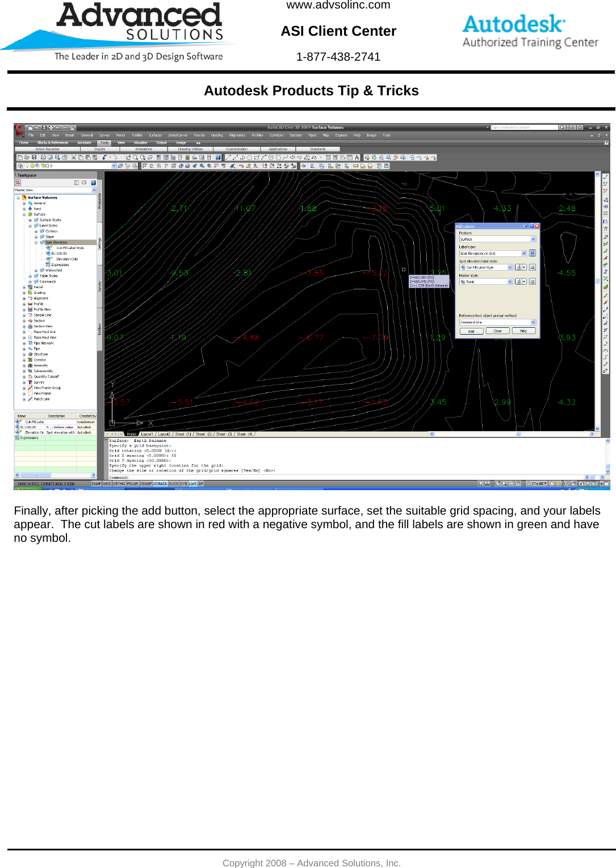Toggle DYN in the status bar
The height and width of the screenshot is (868, 616).
184,484
